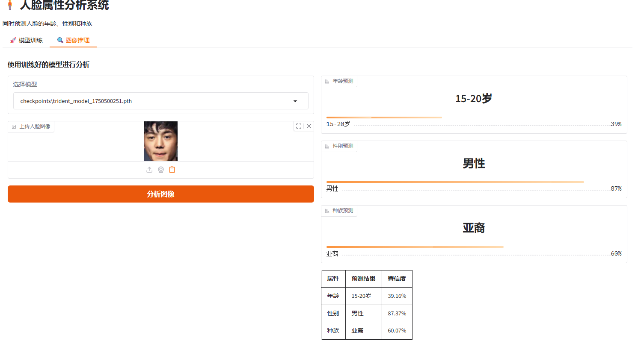The width and height of the screenshot is (644, 341).
Task: Remove the uploaded face image with X
Action: click(x=309, y=126)
